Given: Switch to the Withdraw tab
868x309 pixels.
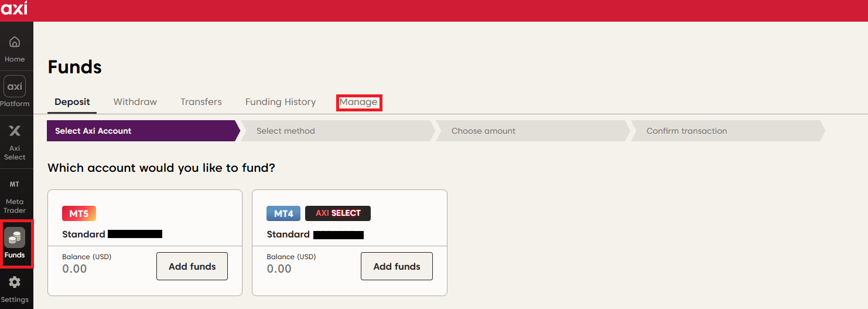Looking at the screenshot, I should point(135,102).
